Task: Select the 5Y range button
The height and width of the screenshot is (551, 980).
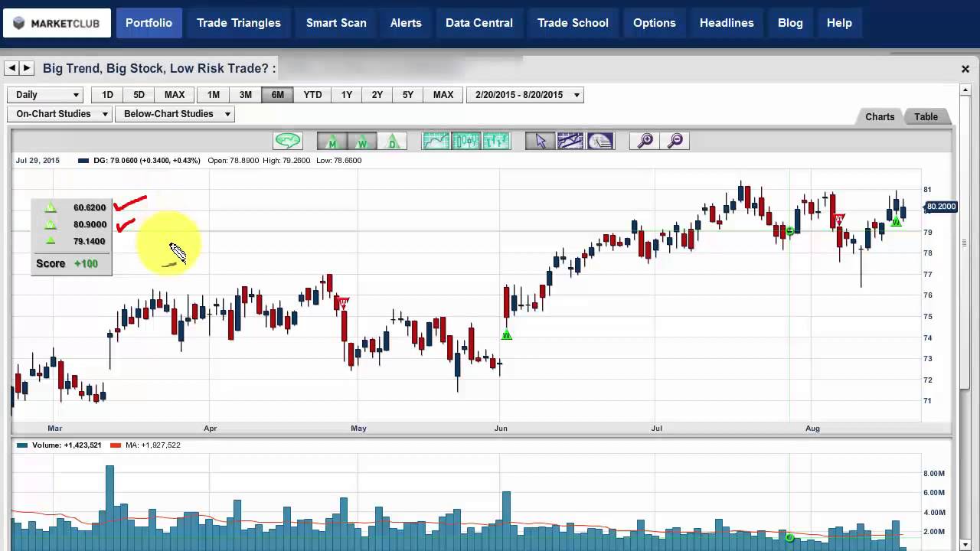Action: 408,95
